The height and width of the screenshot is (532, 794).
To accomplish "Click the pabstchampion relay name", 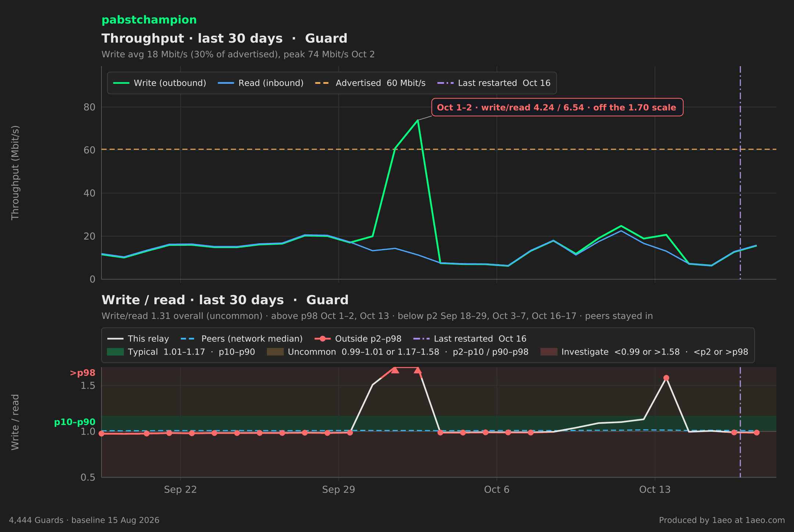I will [149, 20].
